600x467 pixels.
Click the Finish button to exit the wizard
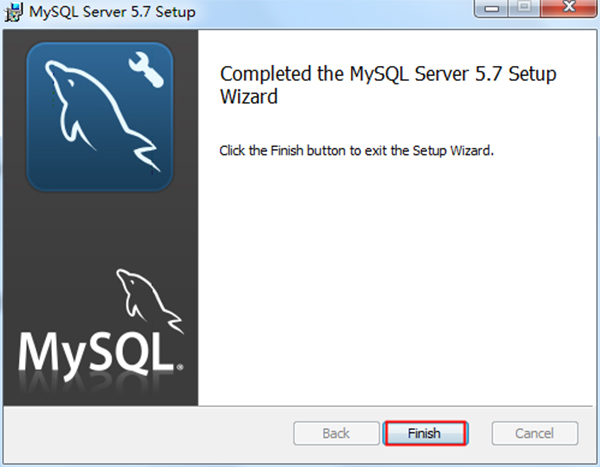coord(426,433)
